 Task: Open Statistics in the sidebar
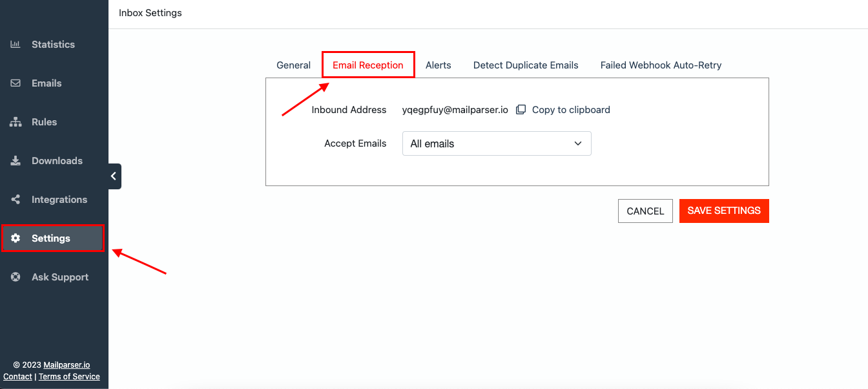pyautogui.click(x=54, y=45)
